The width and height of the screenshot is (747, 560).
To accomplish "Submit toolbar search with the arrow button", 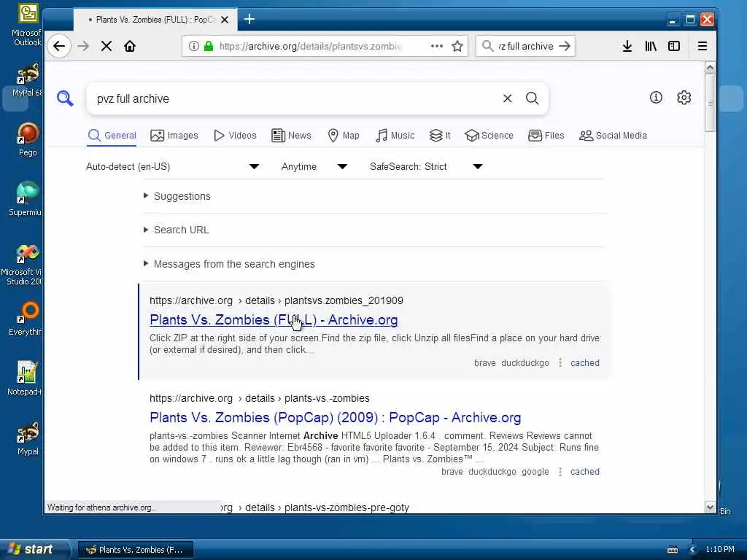I will point(565,46).
